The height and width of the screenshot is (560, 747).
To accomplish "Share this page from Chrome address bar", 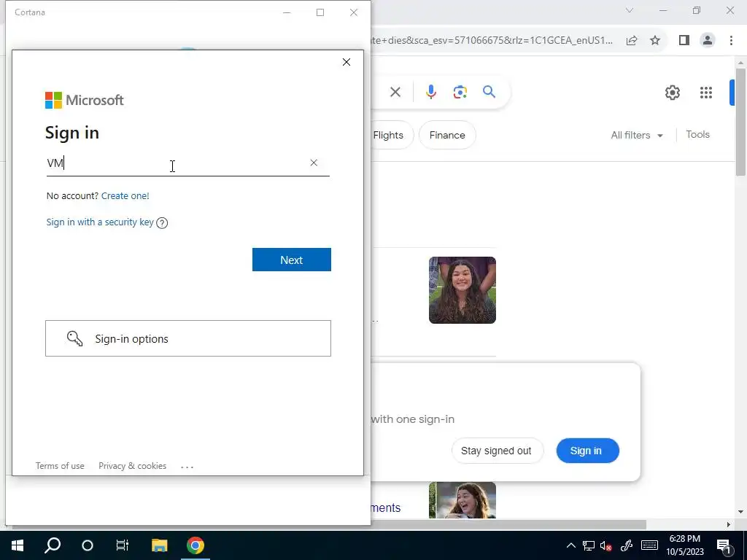I will click(x=632, y=41).
